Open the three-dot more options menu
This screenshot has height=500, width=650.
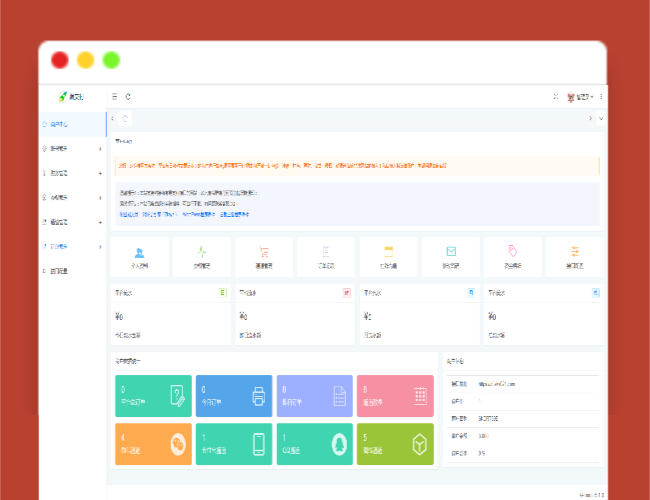pos(601,97)
